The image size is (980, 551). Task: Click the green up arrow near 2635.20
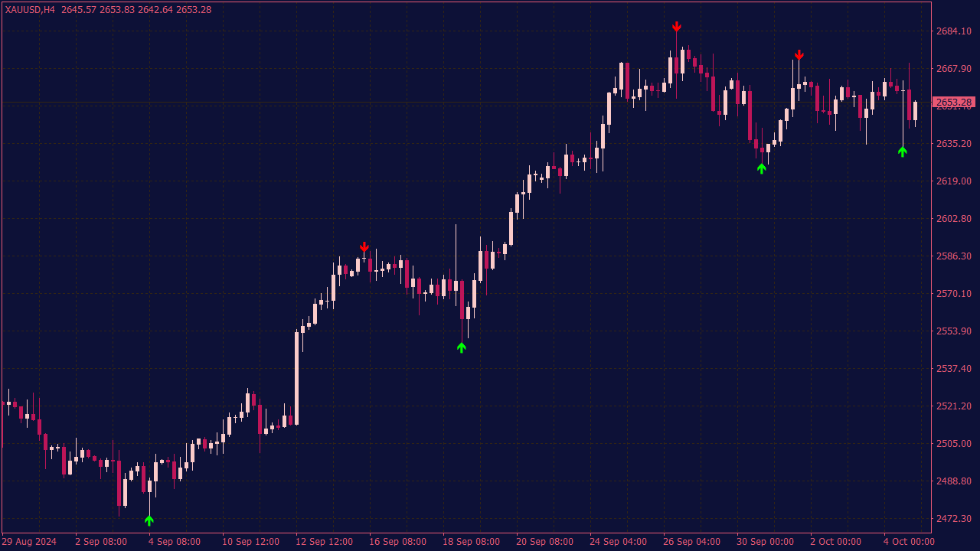click(903, 152)
